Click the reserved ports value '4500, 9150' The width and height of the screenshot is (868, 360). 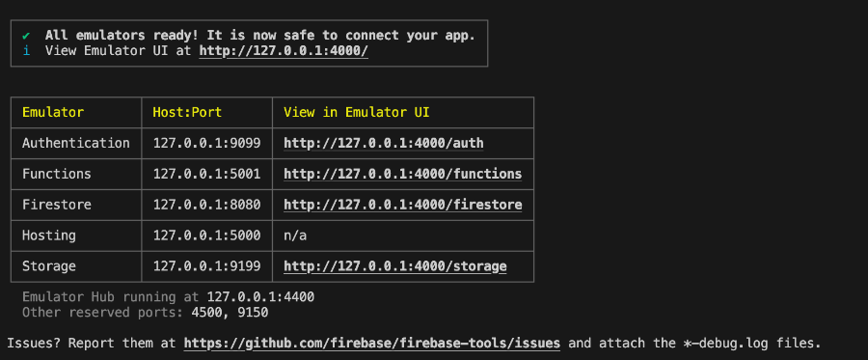[x=230, y=313]
